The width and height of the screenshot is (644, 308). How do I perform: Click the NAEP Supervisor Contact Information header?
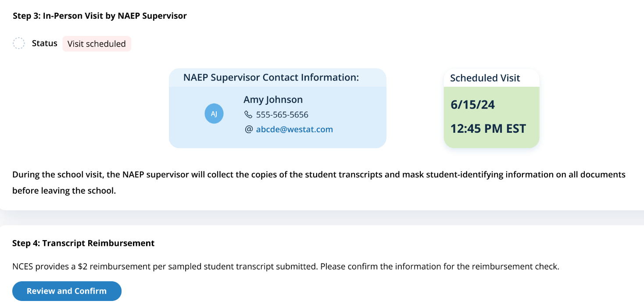coord(271,78)
